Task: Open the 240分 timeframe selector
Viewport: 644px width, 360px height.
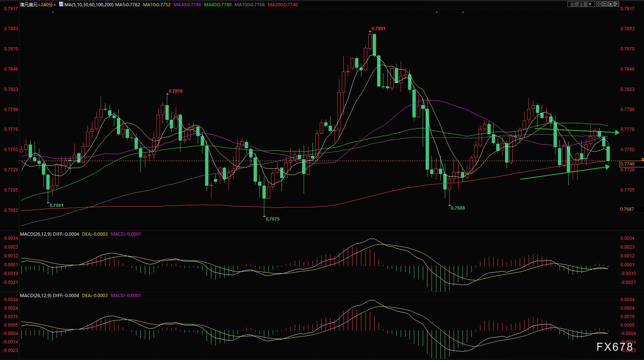Action: coord(47,5)
